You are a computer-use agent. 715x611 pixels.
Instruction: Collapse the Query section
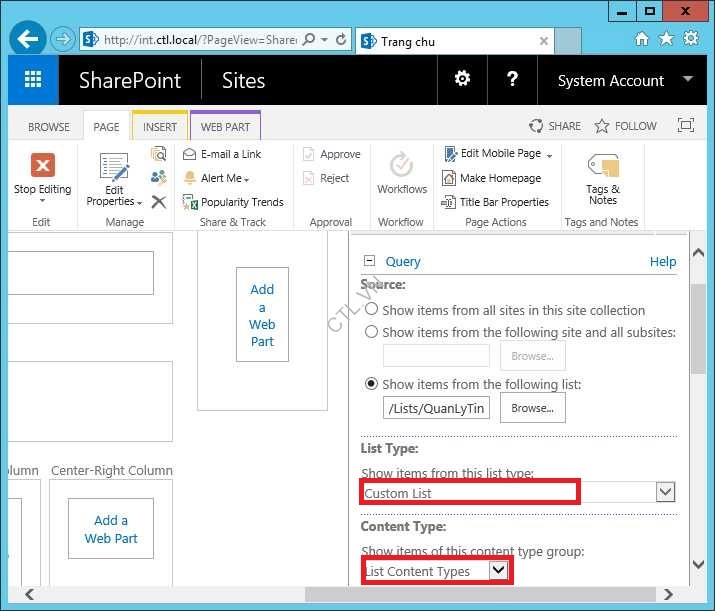pyautogui.click(x=369, y=261)
